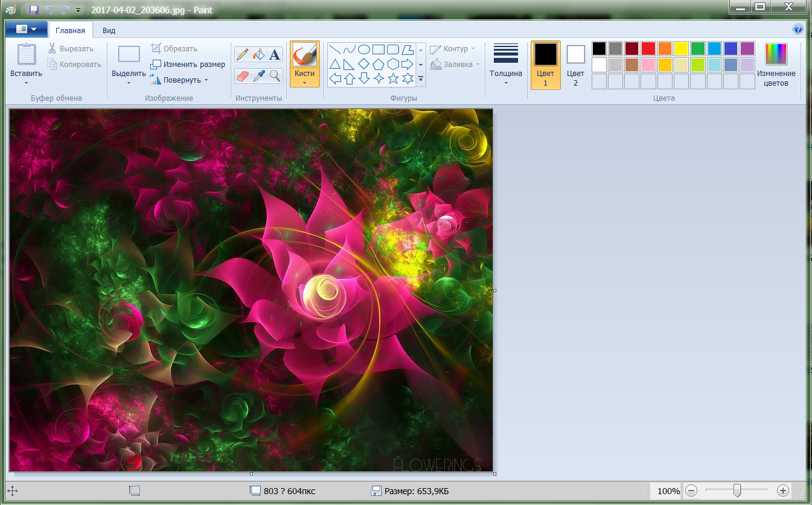
Task: Pick the purple color swatch
Action: pyautogui.click(x=747, y=48)
